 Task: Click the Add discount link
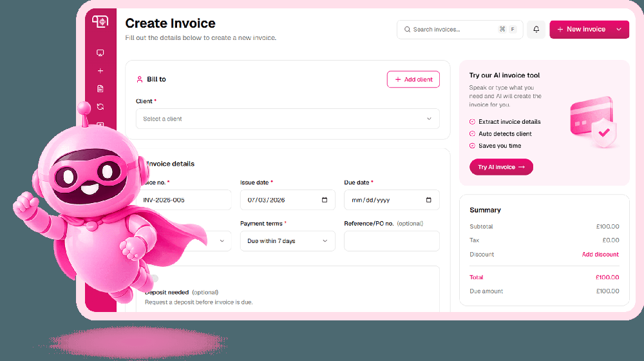tap(600, 255)
